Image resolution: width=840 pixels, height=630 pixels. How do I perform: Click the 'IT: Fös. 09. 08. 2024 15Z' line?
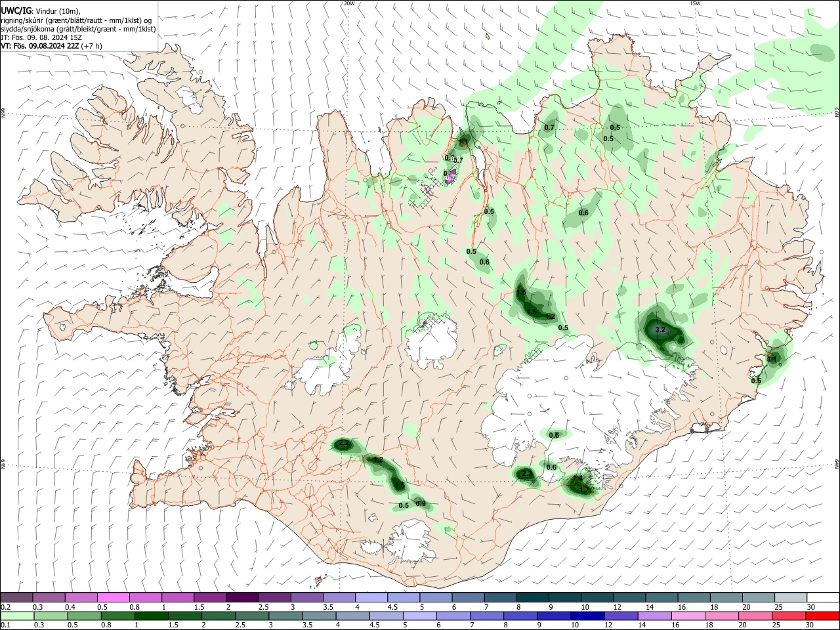[41, 37]
